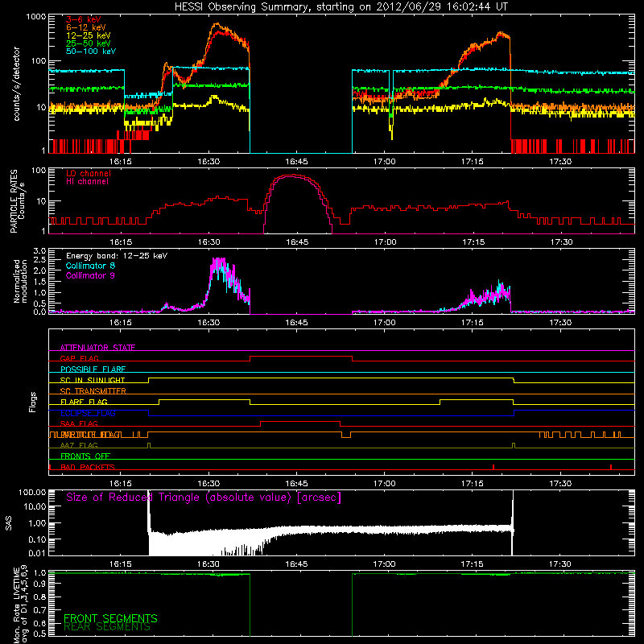Click the olive flag label above FRONTS OFF
Screen dimensions: 644x644
[x=79, y=445]
